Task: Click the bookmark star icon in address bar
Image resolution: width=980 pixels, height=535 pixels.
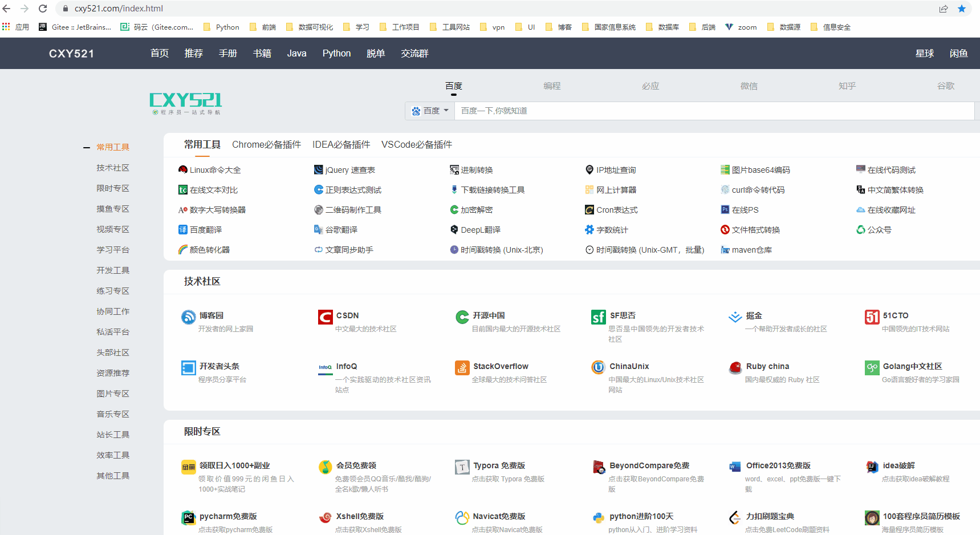Action: coord(962,9)
